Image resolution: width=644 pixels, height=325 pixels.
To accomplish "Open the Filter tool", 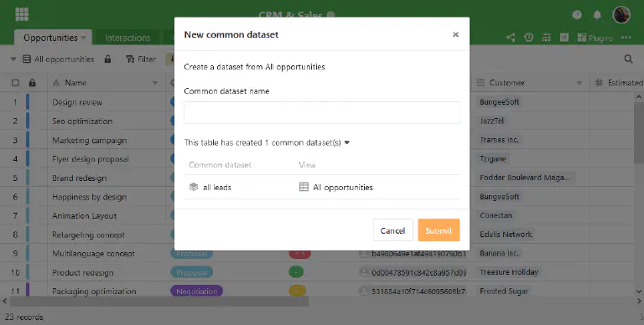I will tap(141, 59).
